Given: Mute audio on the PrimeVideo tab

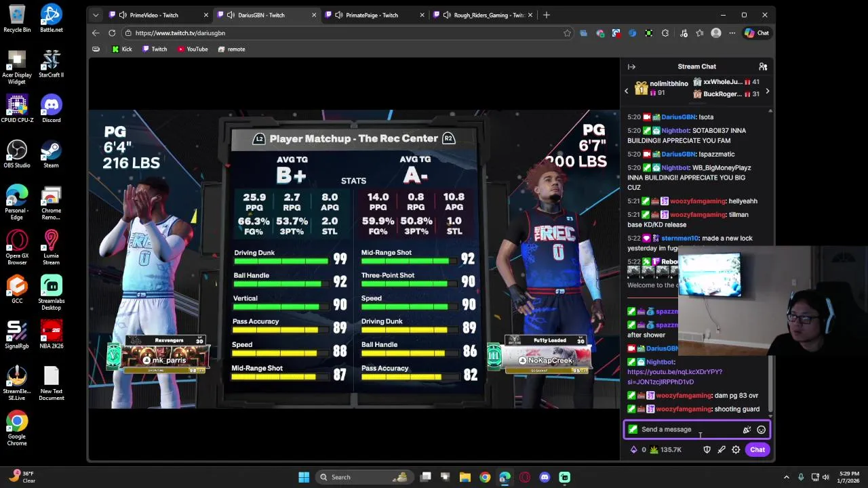Looking at the screenshot, I should pos(123,15).
